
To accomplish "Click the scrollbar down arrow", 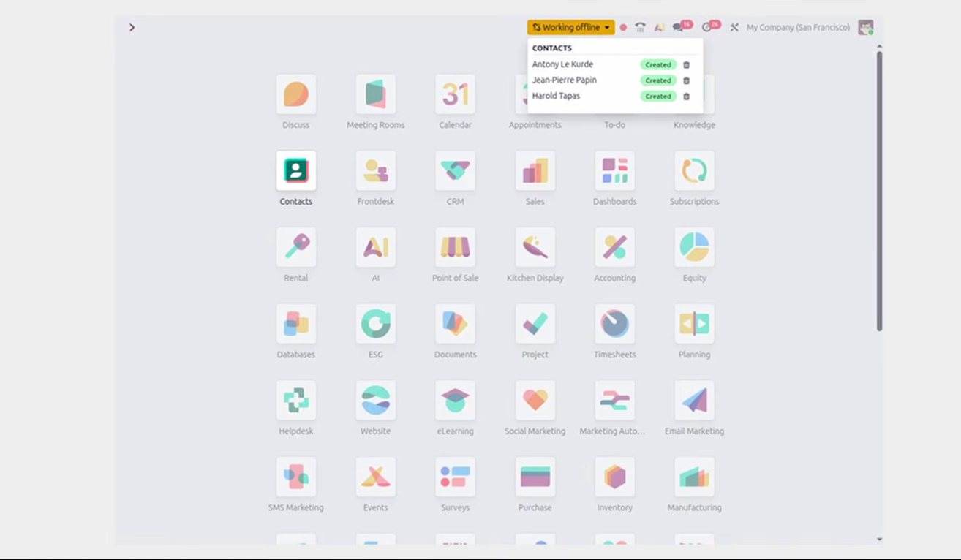I will tap(879, 540).
